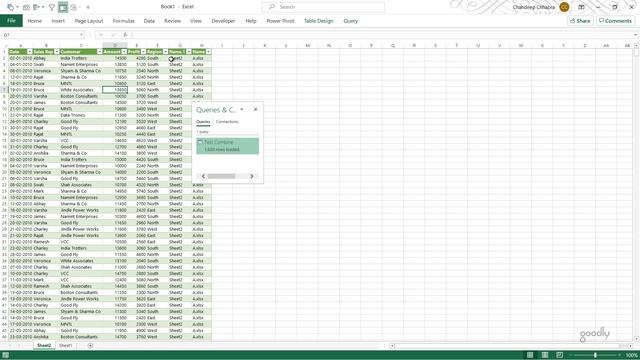Click the formula bar input area

(382, 35)
